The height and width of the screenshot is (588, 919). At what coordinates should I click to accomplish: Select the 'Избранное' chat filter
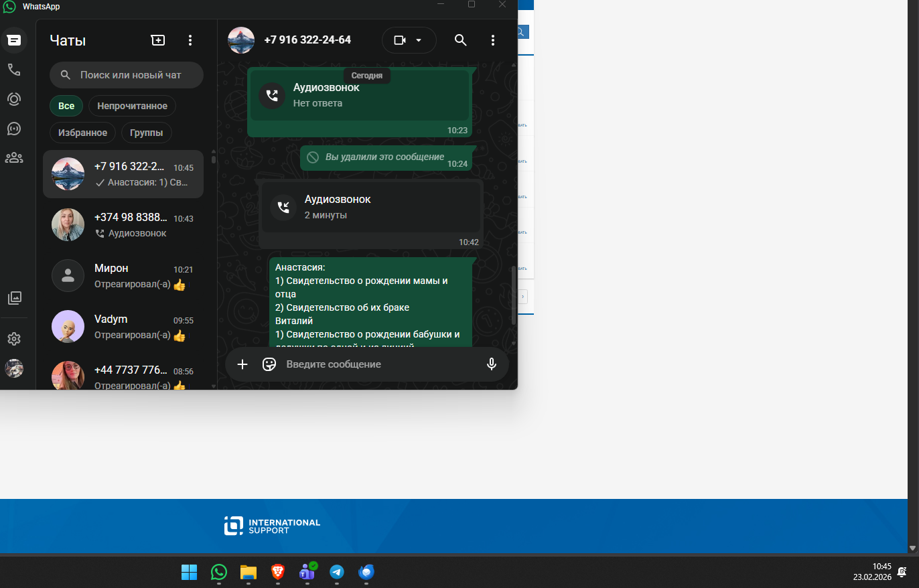tap(82, 133)
